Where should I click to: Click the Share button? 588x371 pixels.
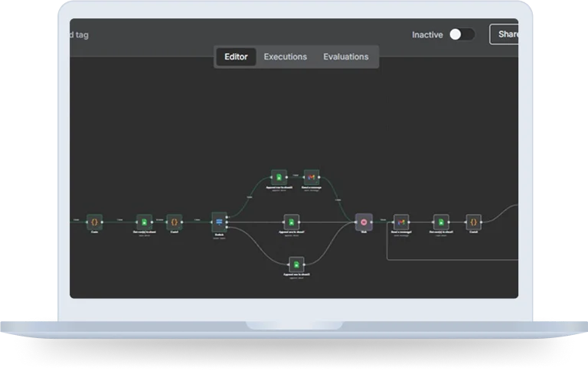point(507,34)
